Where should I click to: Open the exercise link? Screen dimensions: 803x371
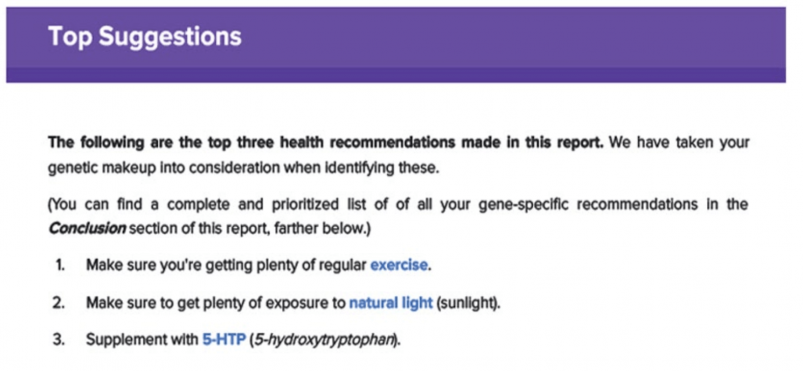coord(398,265)
